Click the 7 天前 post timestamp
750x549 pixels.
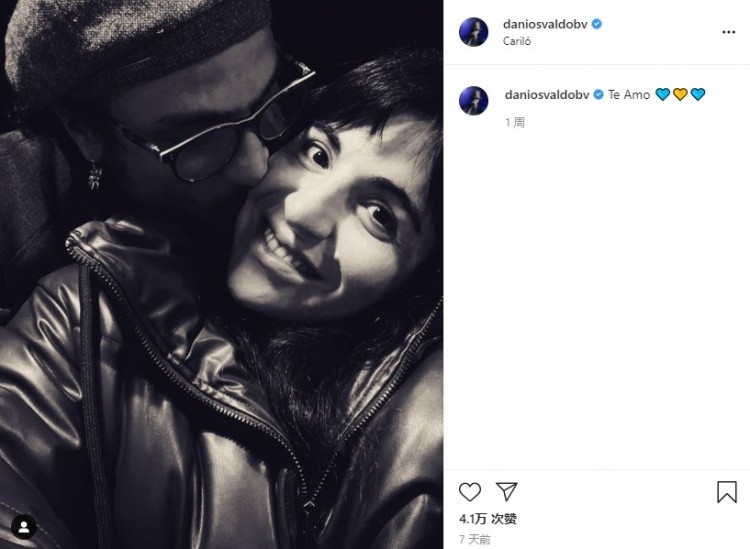click(474, 539)
